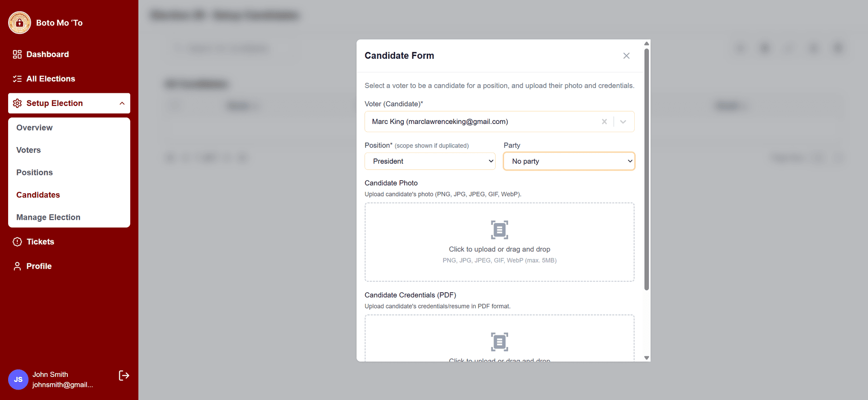Close the Candidate Form dialog
This screenshot has height=400, width=868.
[626, 56]
